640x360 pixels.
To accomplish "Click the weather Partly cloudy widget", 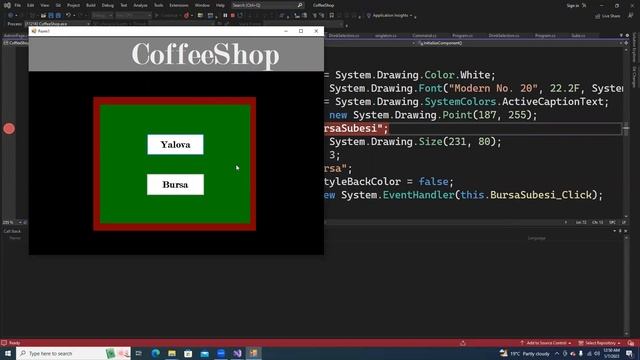I will [x=524, y=353].
